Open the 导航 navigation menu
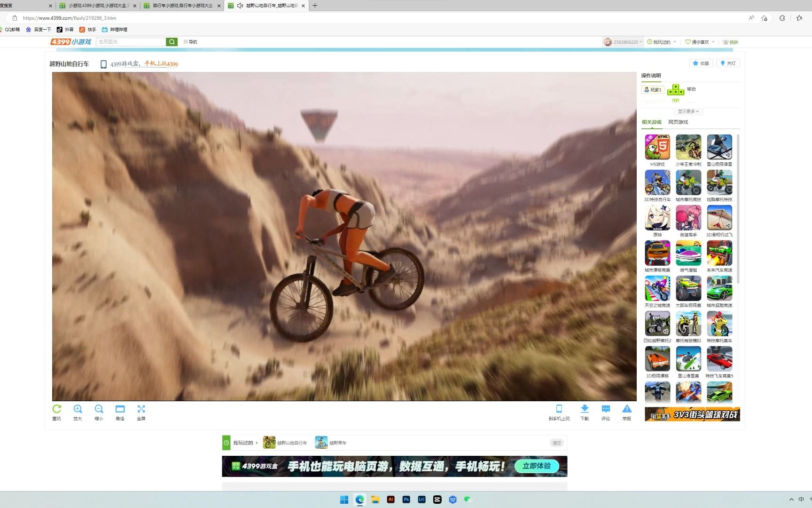The image size is (812, 508). point(190,42)
